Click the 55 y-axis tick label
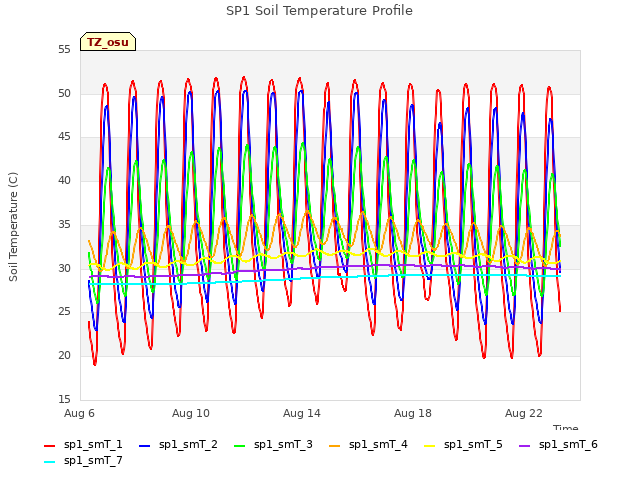This screenshot has height=480, width=640. pos(64,50)
